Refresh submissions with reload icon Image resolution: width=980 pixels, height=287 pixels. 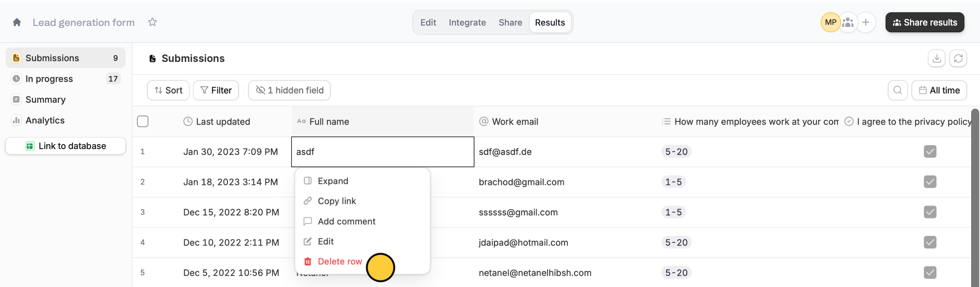click(x=958, y=58)
